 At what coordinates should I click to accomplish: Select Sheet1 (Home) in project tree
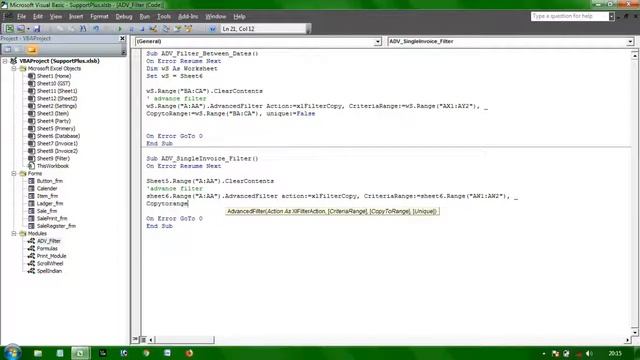53,76
